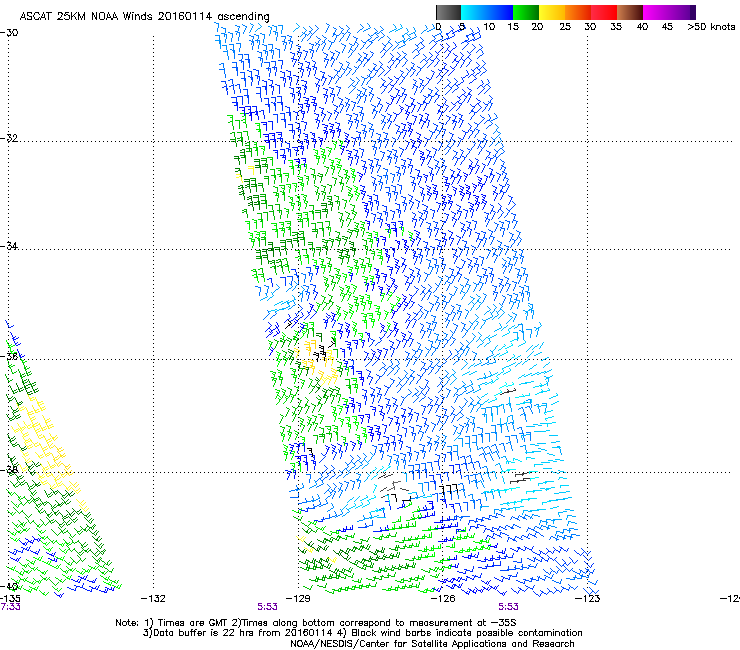Click the green 15-20 knots legend segment
The height and width of the screenshot is (650, 740).
[526, 12]
